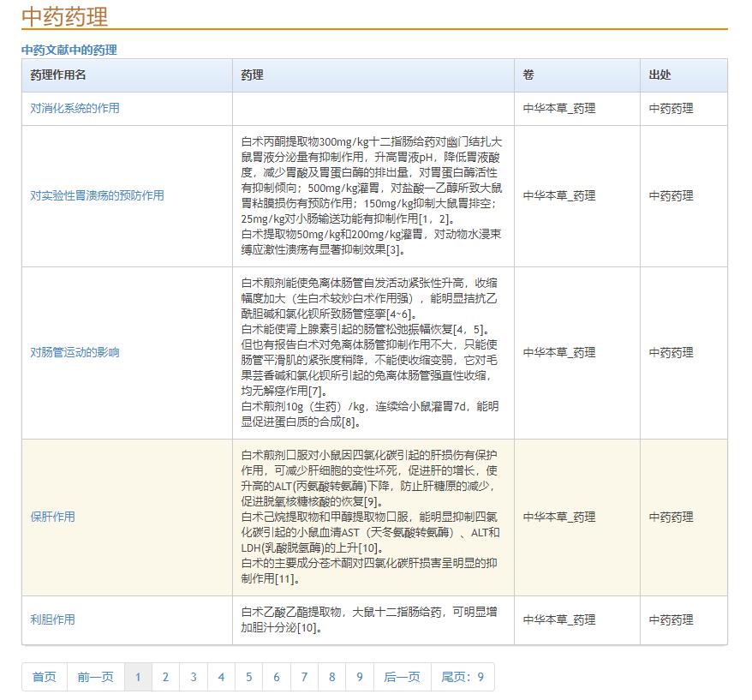Switch to page 7
The image size is (752, 700).
[304, 677]
